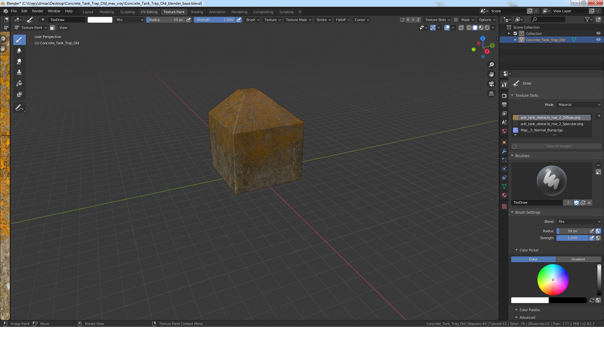Open the Mode Material dropdown

[x=579, y=105]
